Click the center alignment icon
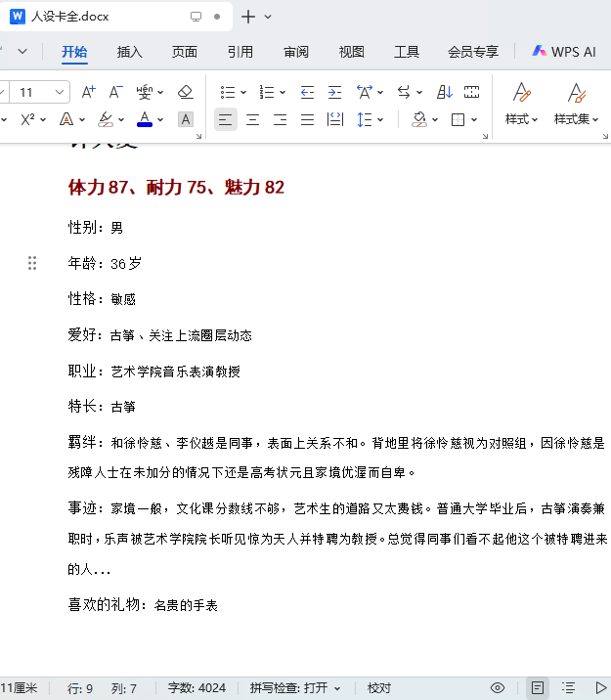The image size is (611, 700). pos(252,119)
